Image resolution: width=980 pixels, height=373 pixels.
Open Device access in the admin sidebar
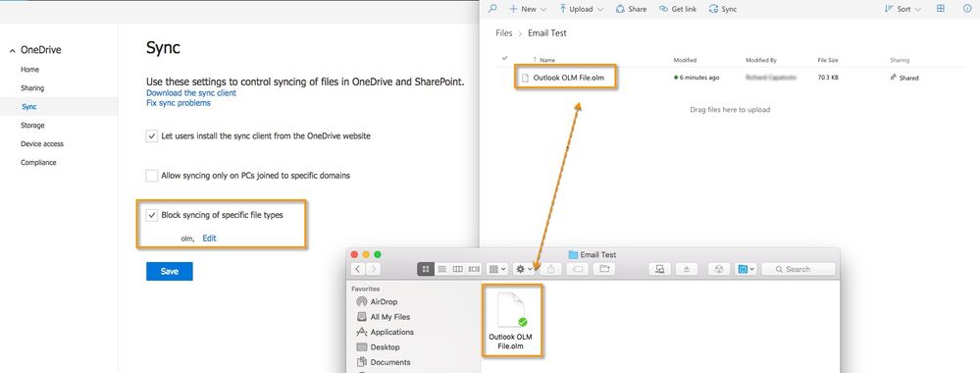tap(42, 144)
